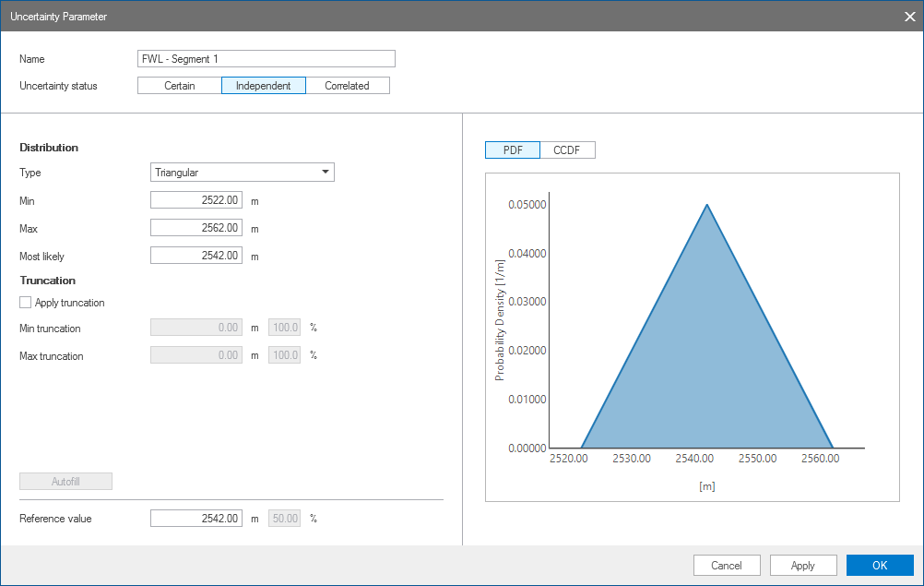
Task: Select the Independent uncertainty status
Action: pos(264,86)
